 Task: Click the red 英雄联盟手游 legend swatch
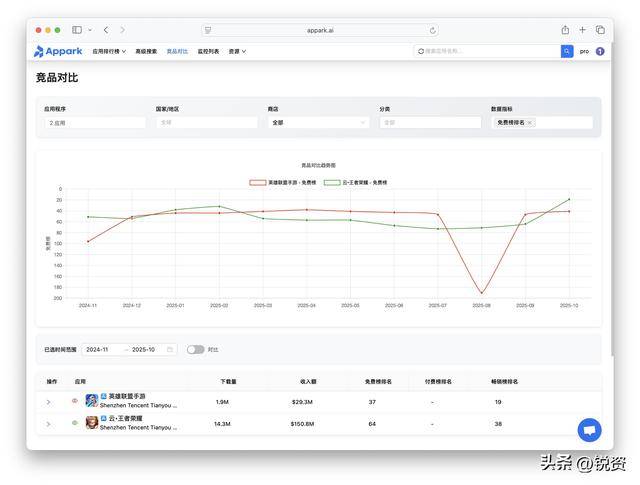(258, 183)
